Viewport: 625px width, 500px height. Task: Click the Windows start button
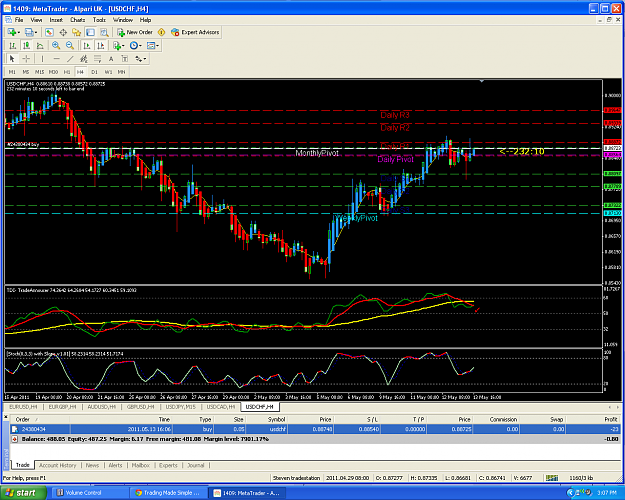point(22,493)
